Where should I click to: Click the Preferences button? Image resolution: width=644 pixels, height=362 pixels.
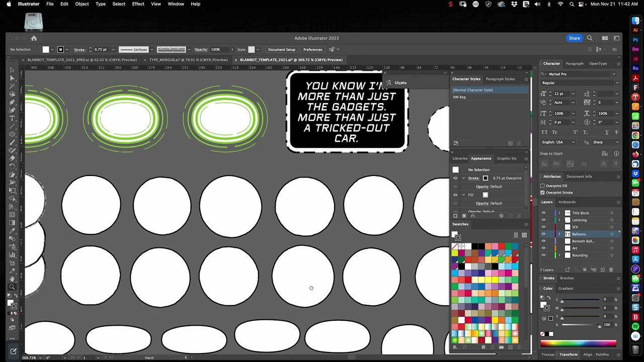coord(312,49)
